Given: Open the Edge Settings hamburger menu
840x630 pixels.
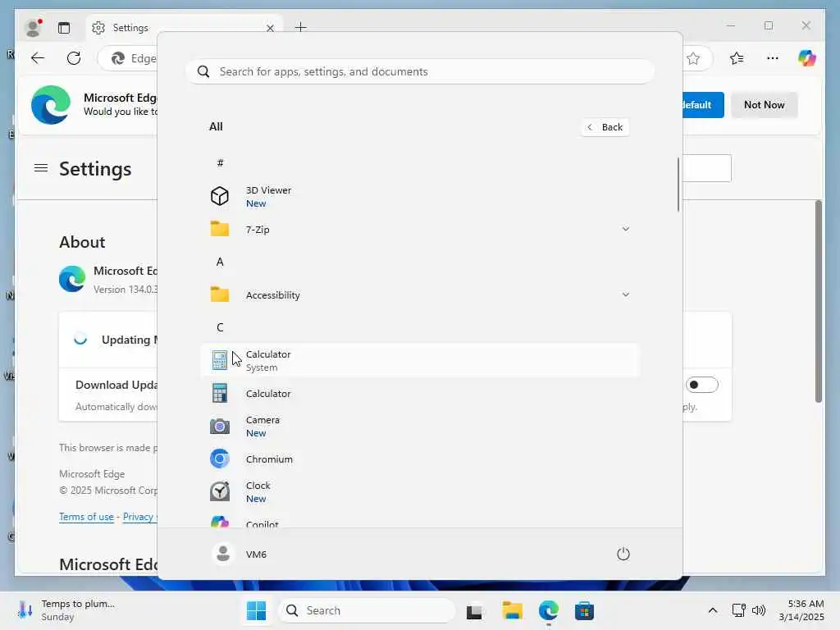Looking at the screenshot, I should 41,168.
